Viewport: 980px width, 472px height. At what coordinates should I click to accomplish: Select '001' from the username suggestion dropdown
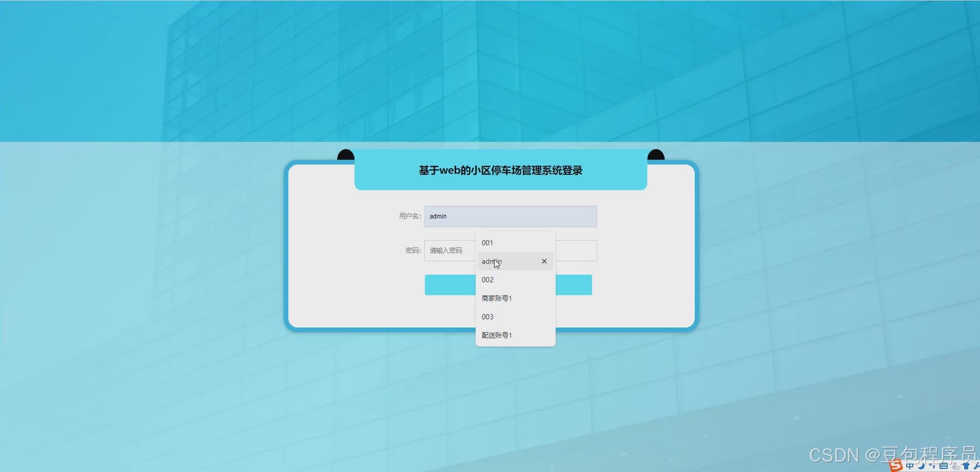[488, 243]
